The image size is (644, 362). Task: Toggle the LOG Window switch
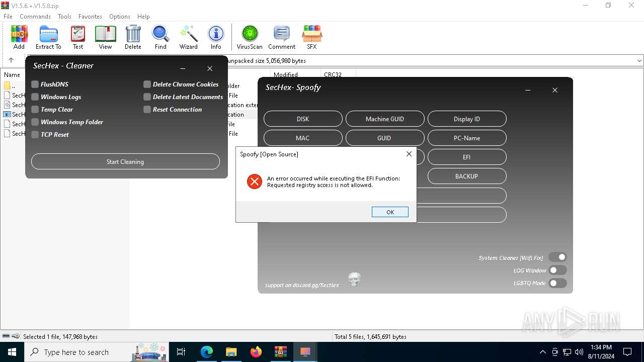557,270
